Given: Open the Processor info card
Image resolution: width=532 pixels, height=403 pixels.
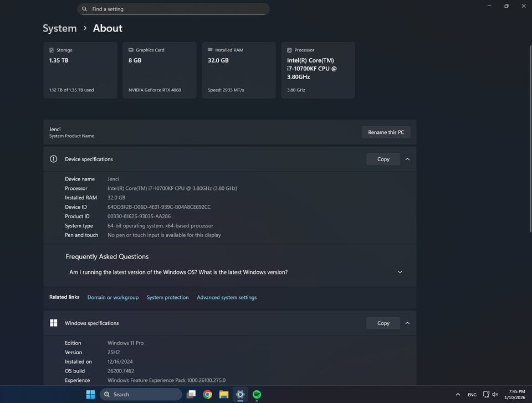Looking at the screenshot, I should pyautogui.click(x=318, y=70).
